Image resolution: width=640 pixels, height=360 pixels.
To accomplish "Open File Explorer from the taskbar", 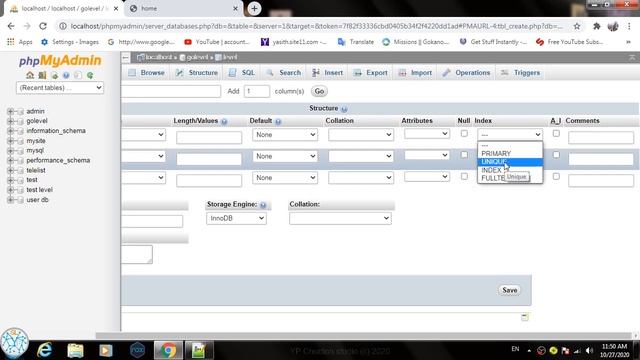I will pos(76,350).
